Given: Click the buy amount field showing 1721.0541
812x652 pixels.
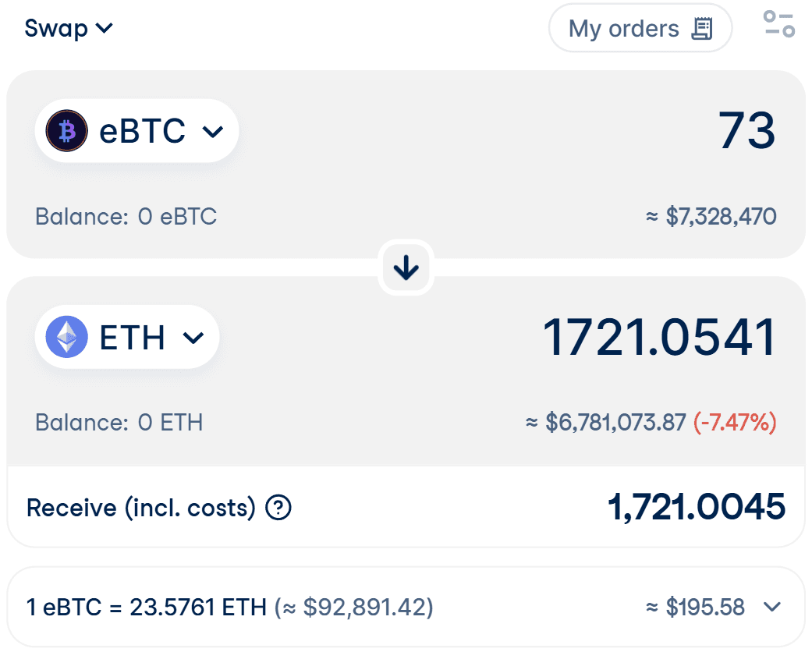Looking at the screenshot, I should [659, 338].
